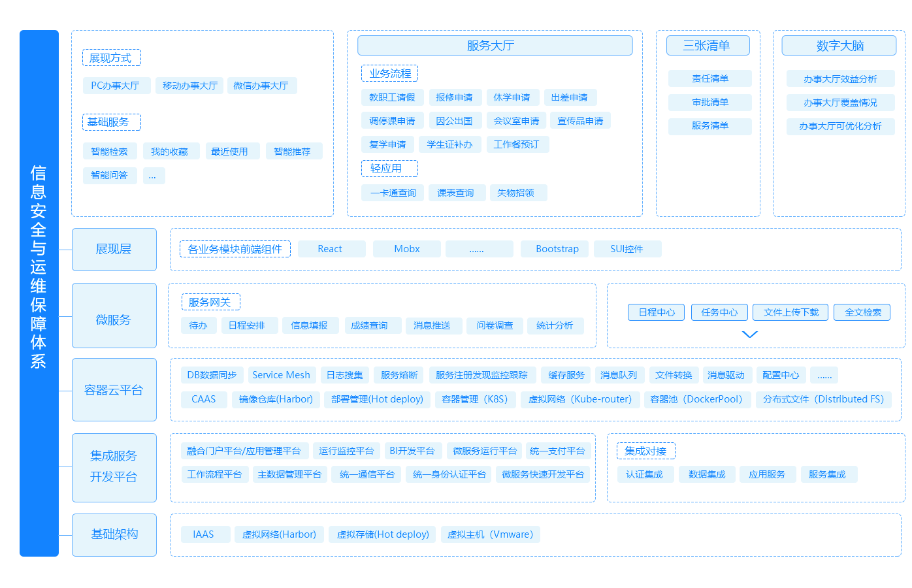Open 一卡通查询 light app
The height and width of the screenshot is (588, 912).
(393, 193)
